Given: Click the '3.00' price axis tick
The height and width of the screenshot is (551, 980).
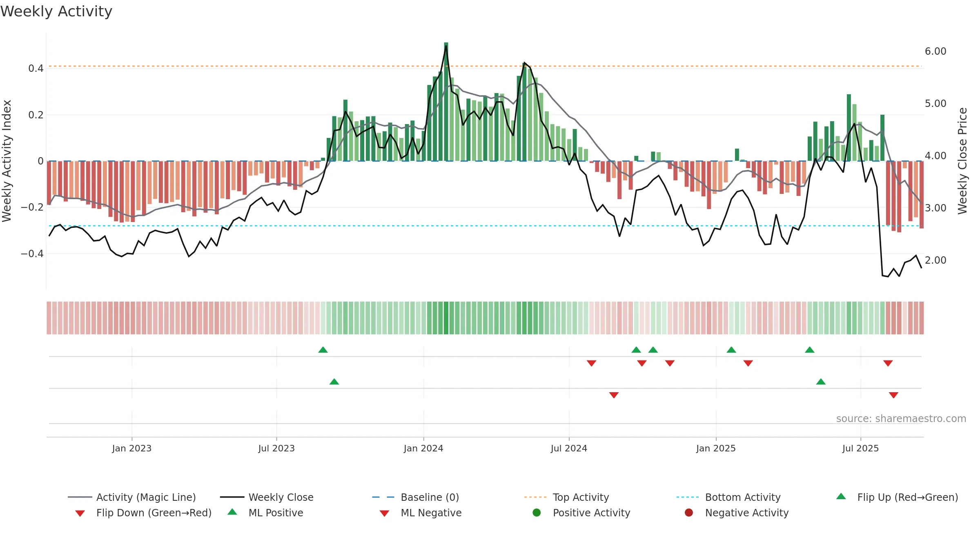Looking at the screenshot, I should pyautogui.click(x=935, y=208).
